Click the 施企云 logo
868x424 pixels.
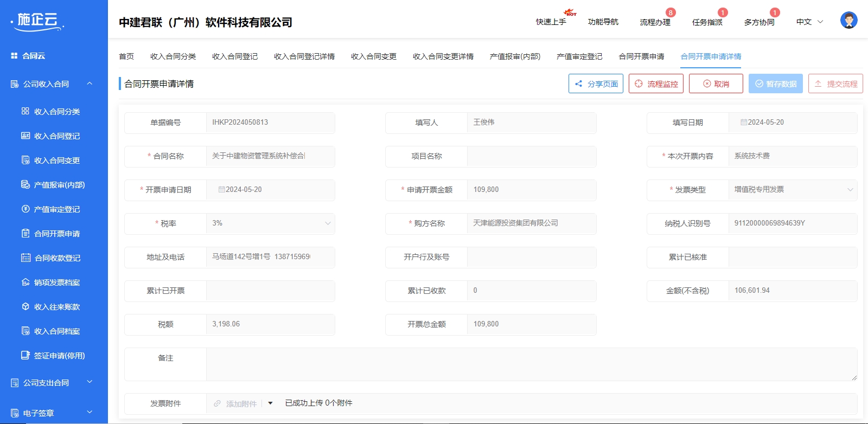point(37,21)
